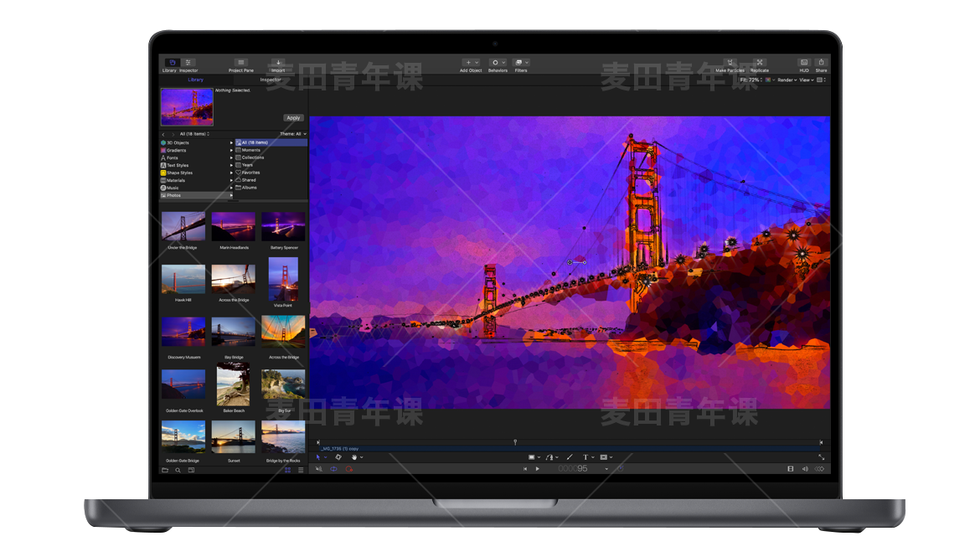
Task: Select the Hand pan tool
Action: [354, 457]
